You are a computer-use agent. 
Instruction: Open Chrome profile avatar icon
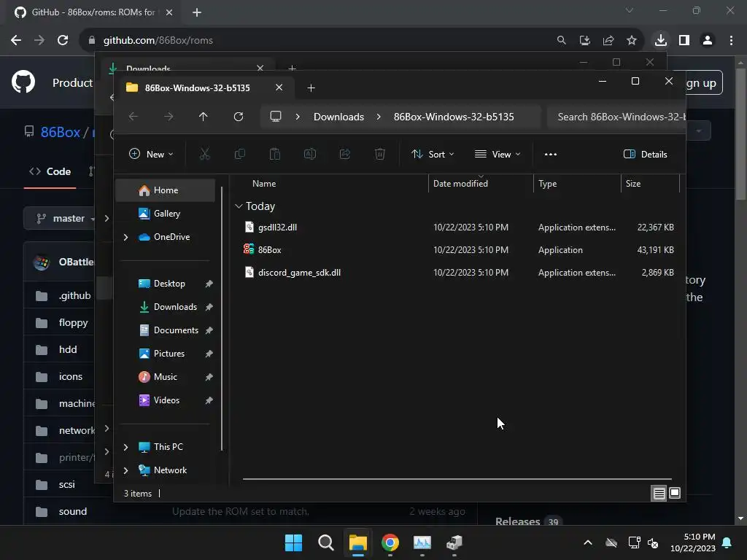point(708,41)
